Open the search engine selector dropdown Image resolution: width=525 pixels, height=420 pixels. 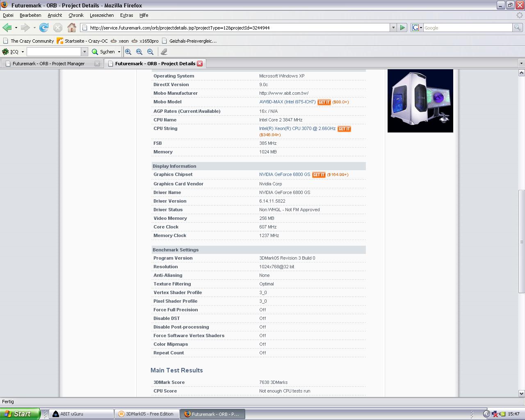point(421,27)
